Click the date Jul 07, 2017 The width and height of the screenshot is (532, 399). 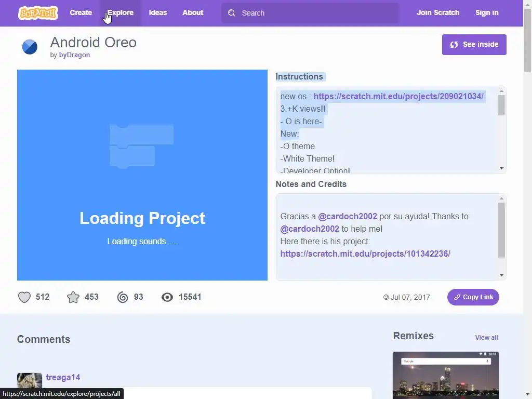click(x=410, y=297)
